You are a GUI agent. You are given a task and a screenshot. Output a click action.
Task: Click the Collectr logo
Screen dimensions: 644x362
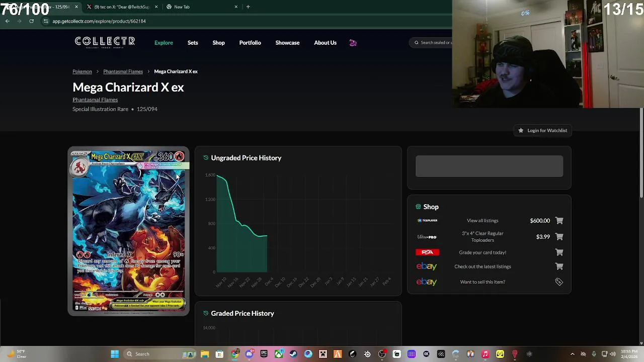coord(105,42)
